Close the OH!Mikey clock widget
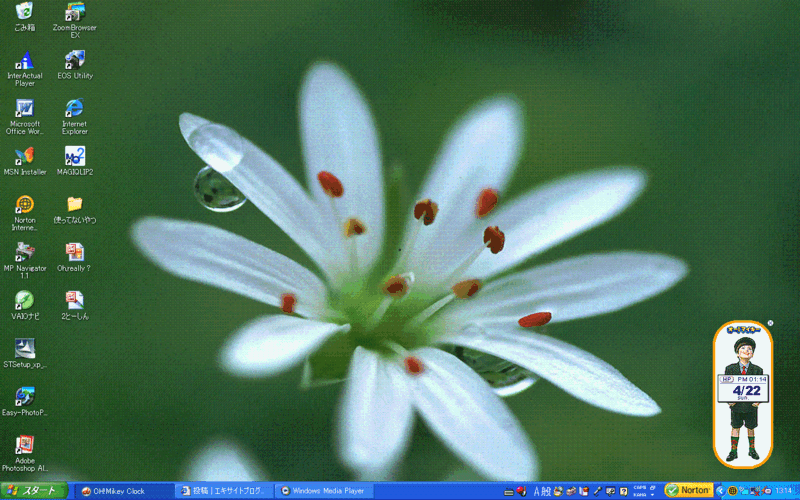 [x=770, y=323]
